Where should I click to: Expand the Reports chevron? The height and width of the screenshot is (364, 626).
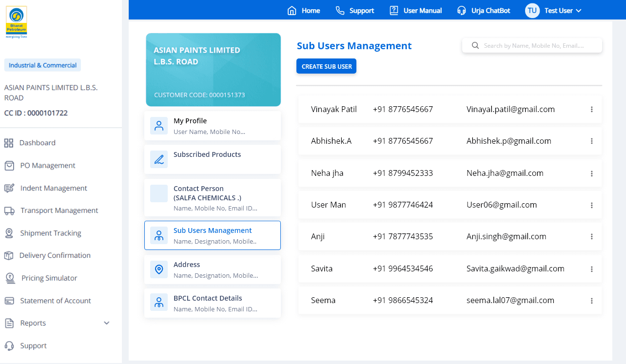107,323
